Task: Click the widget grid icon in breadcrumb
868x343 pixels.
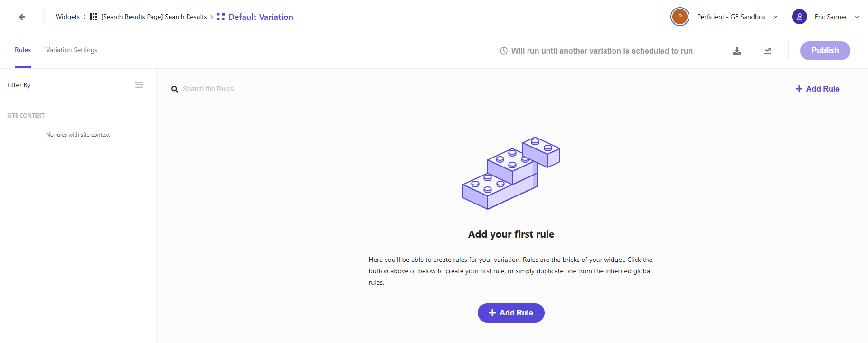Action: (x=94, y=17)
